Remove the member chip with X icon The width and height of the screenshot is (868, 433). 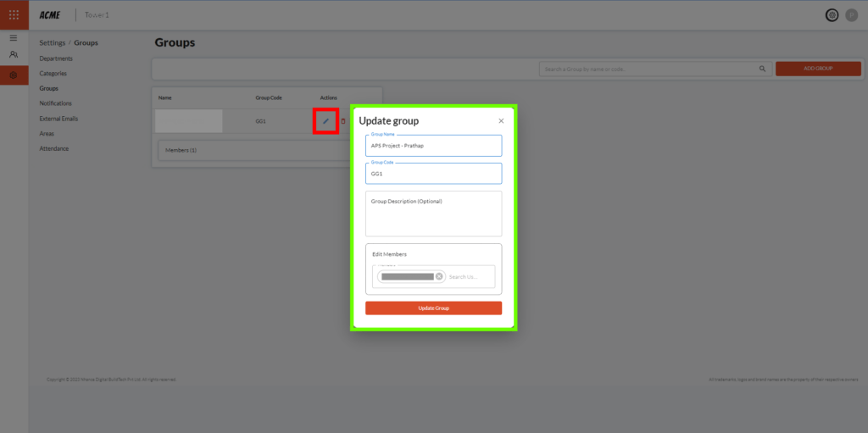[439, 276]
